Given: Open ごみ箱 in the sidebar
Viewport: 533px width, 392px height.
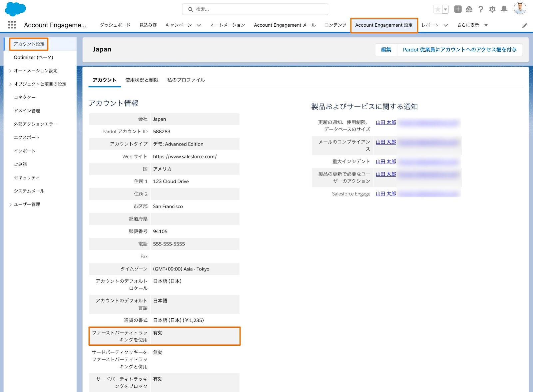Looking at the screenshot, I should [20, 164].
